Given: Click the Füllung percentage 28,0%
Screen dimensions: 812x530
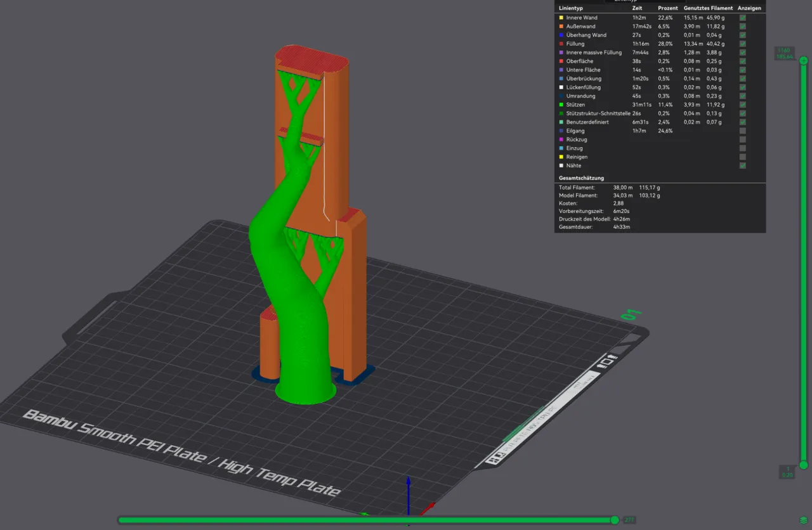Looking at the screenshot, I should pyautogui.click(x=665, y=44).
